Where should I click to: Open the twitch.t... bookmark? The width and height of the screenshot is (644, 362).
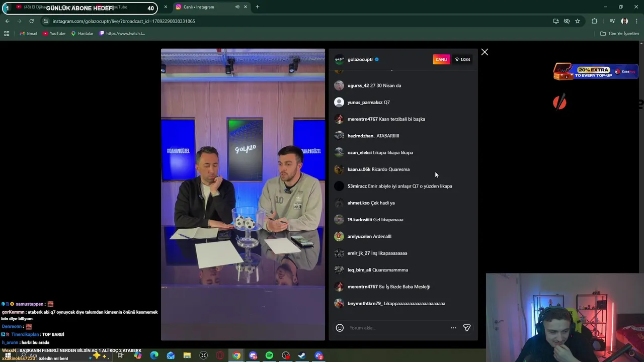[122, 34]
